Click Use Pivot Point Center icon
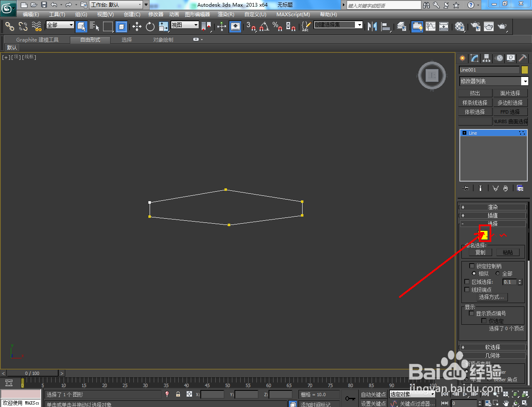This screenshot has width=532, height=407. point(206,27)
